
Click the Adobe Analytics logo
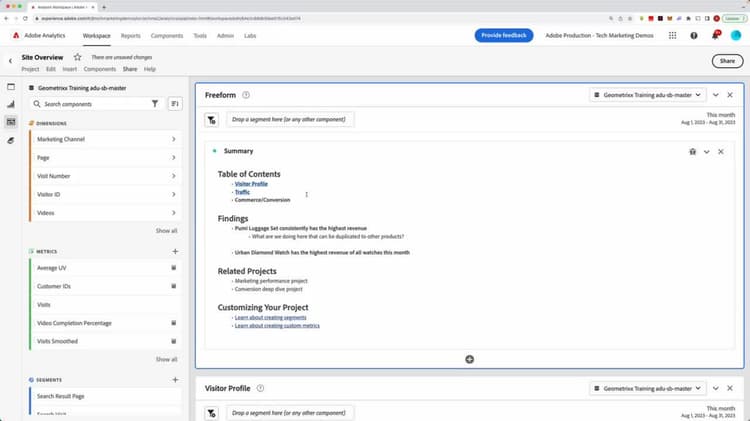tap(16, 35)
